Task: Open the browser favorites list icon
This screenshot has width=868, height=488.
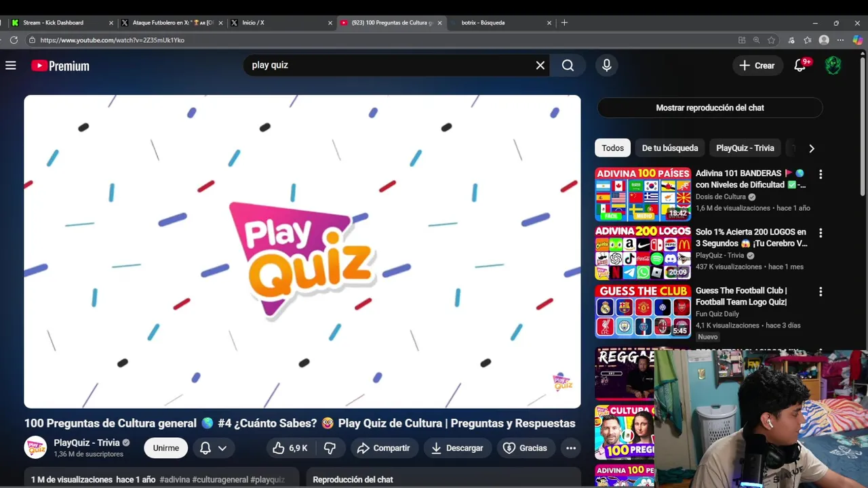Action: [808, 40]
